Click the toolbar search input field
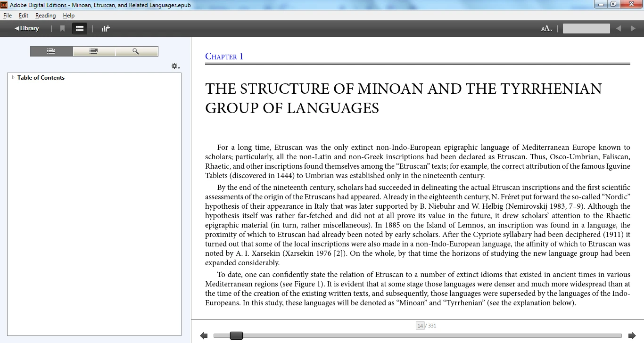The width and height of the screenshot is (644, 343). pos(586,29)
